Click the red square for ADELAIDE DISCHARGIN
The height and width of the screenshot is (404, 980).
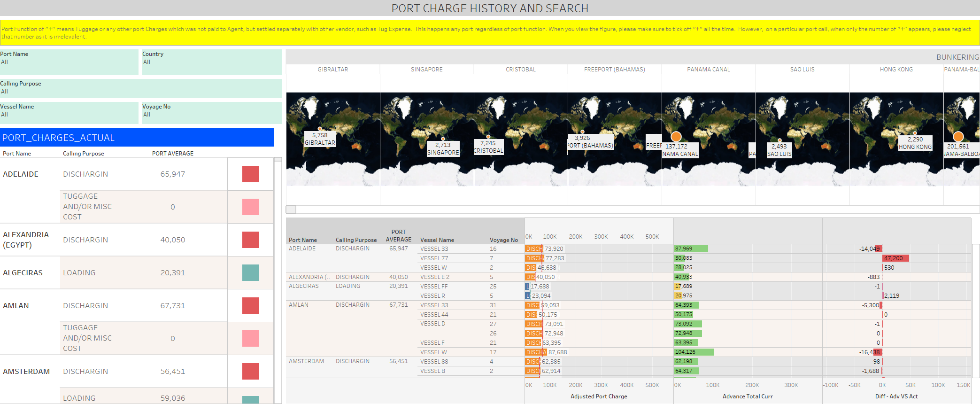point(250,174)
